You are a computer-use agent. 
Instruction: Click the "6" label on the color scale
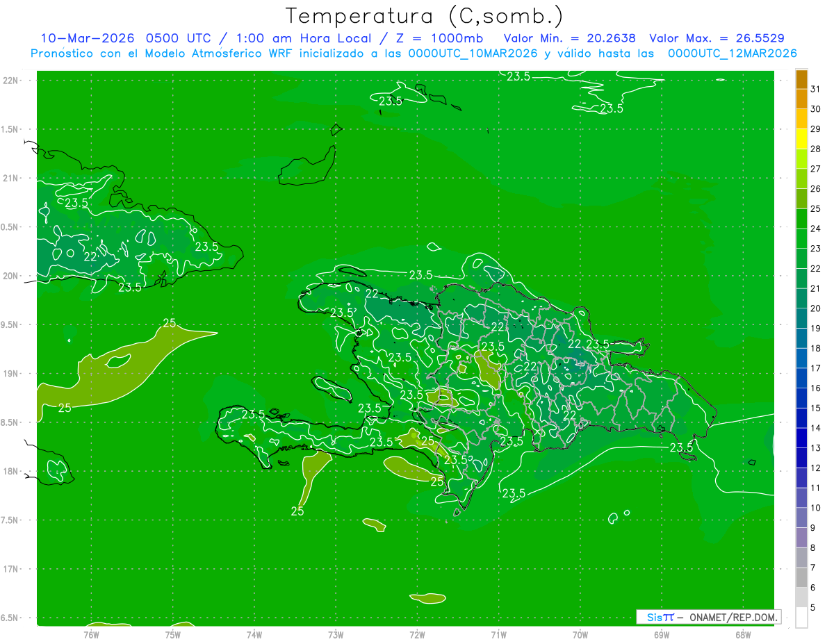pos(813,588)
